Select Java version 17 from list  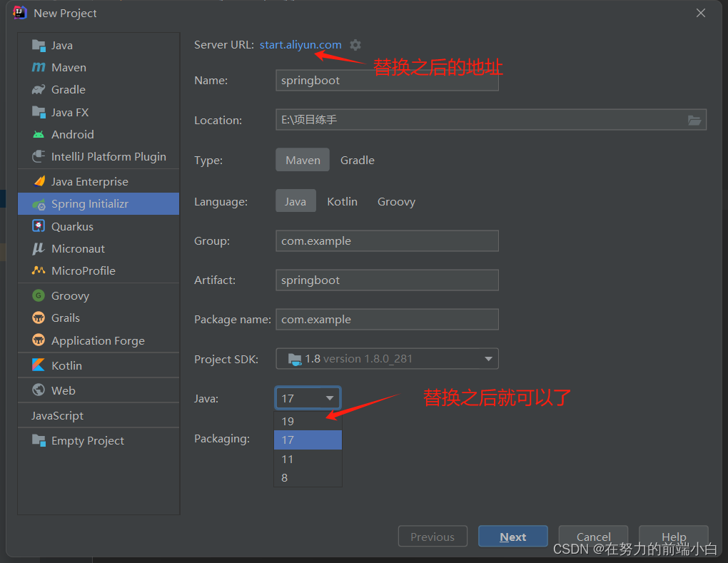tap(308, 440)
